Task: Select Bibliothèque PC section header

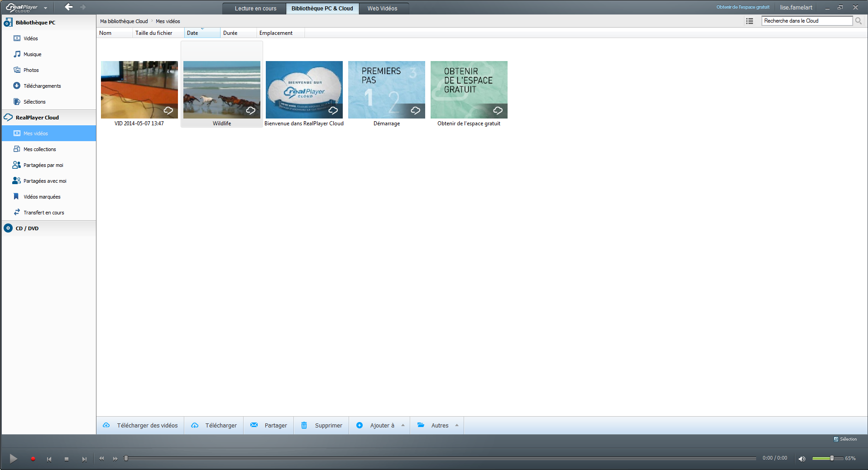Action: point(48,23)
